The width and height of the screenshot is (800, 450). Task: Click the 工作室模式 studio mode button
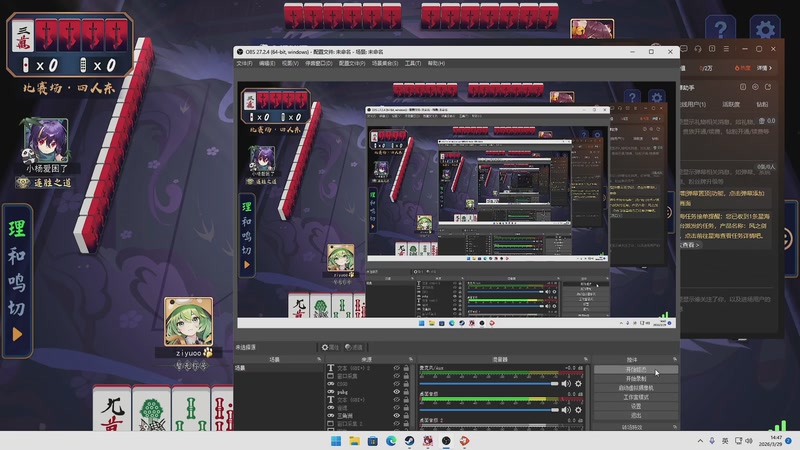[x=636, y=397]
